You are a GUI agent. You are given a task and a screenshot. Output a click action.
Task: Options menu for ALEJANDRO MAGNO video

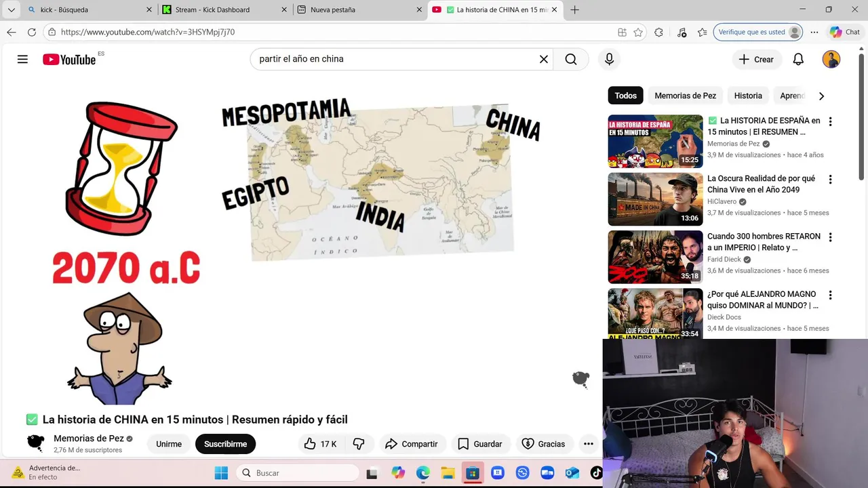click(830, 295)
